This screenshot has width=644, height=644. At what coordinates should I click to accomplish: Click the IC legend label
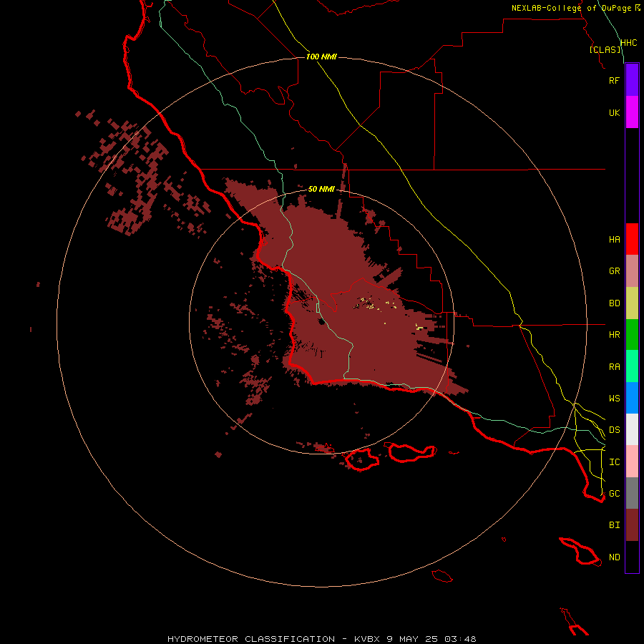(614, 462)
